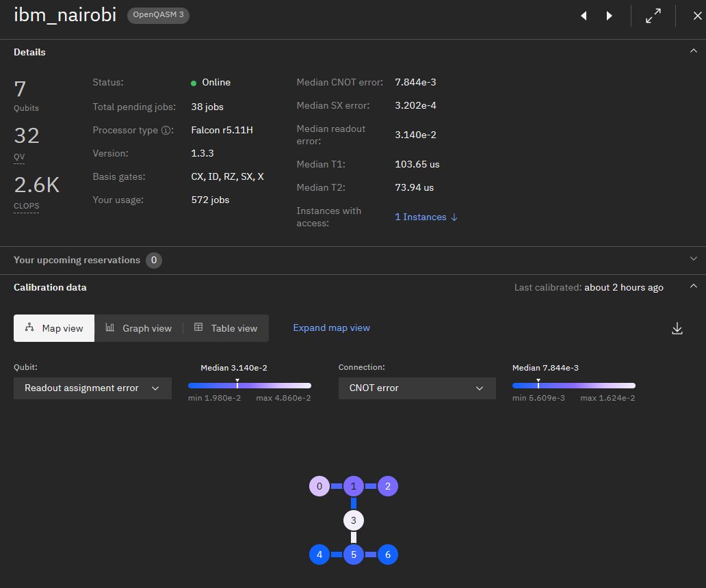The image size is (706, 588).
Task: Click the Online status indicator dot
Action: [194, 83]
